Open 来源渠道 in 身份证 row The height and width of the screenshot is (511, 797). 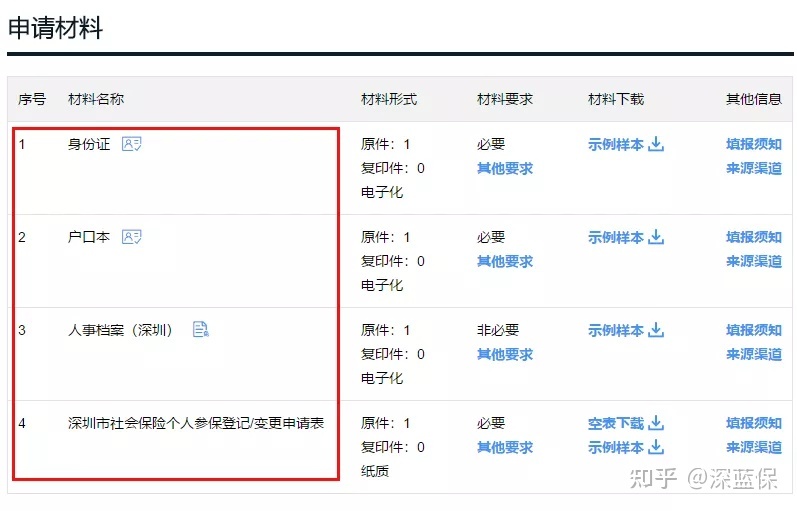tap(754, 168)
